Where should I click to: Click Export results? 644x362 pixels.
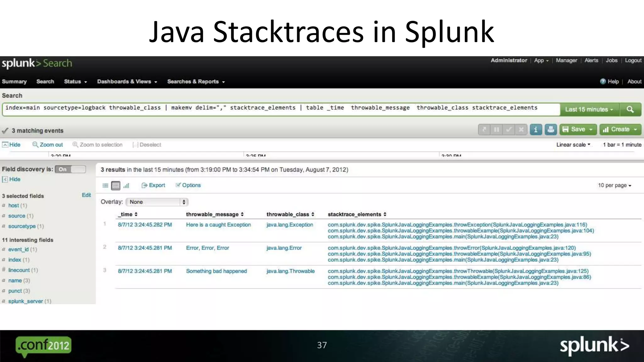(x=153, y=185)
